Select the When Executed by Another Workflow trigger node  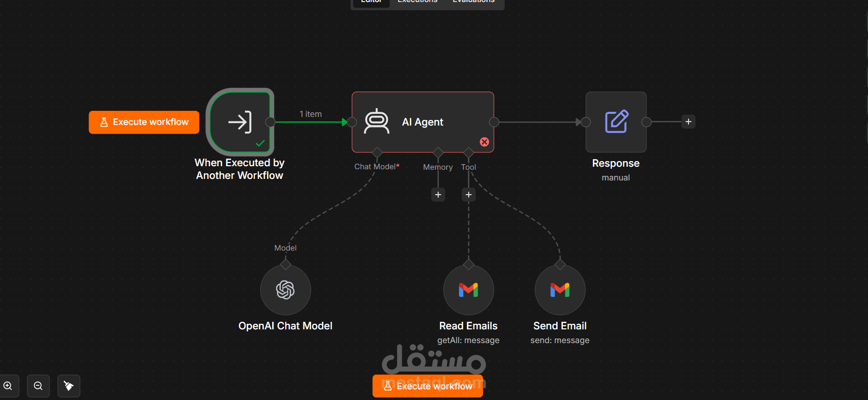(240, 122)
